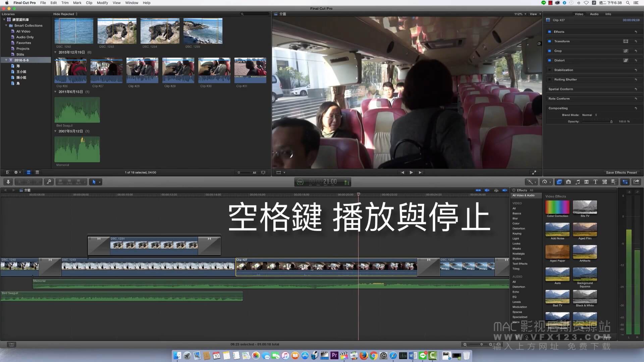Open Hide Rejected filter dropdown

(65, 14)
